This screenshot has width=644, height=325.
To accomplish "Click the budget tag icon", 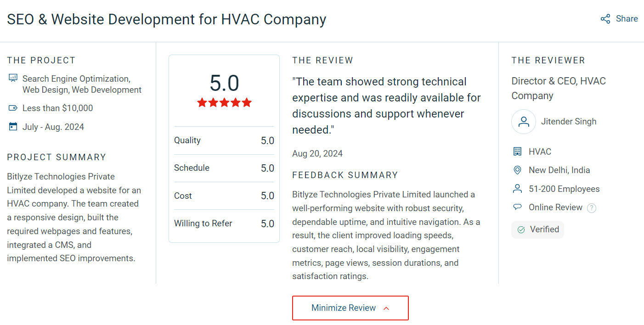I will click(13, 108).
